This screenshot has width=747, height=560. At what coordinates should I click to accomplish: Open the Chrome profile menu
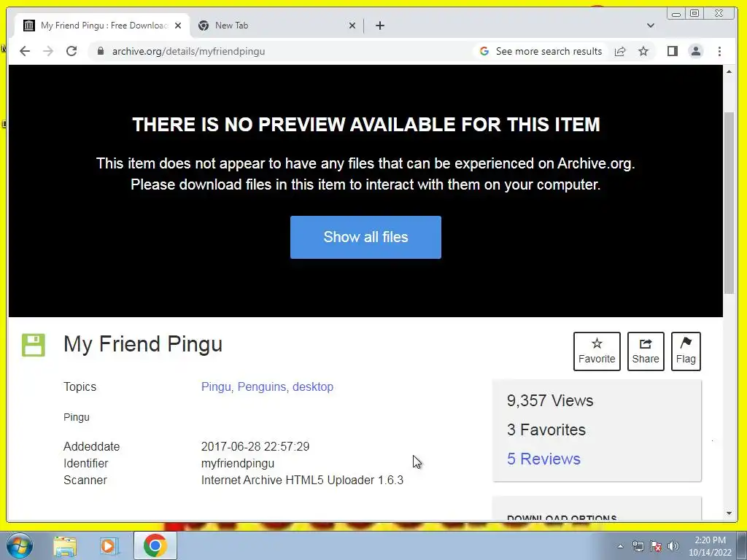695,52
